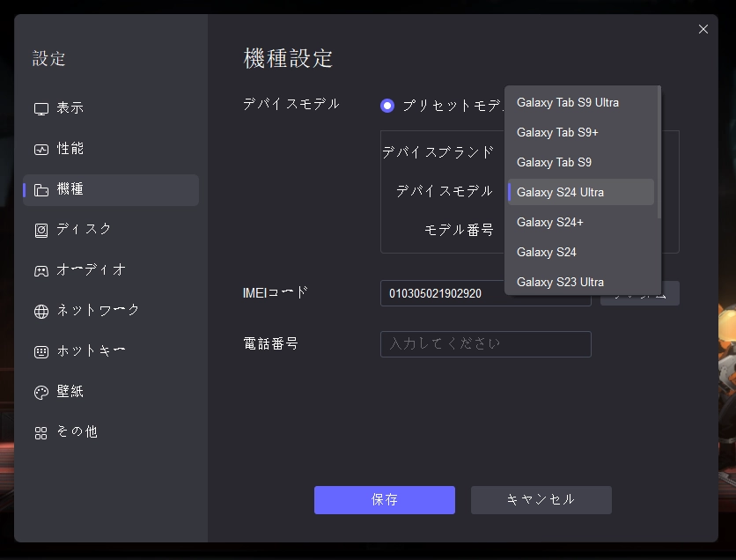This screenshot has height=560, width=736.
Task: Click the phone number input field
Action: [485, 344]
